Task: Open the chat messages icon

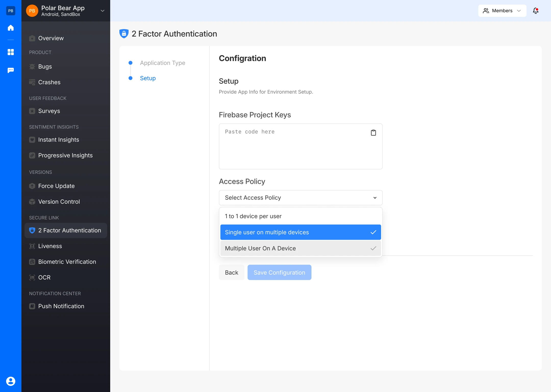Action: [x=11, y=70]
